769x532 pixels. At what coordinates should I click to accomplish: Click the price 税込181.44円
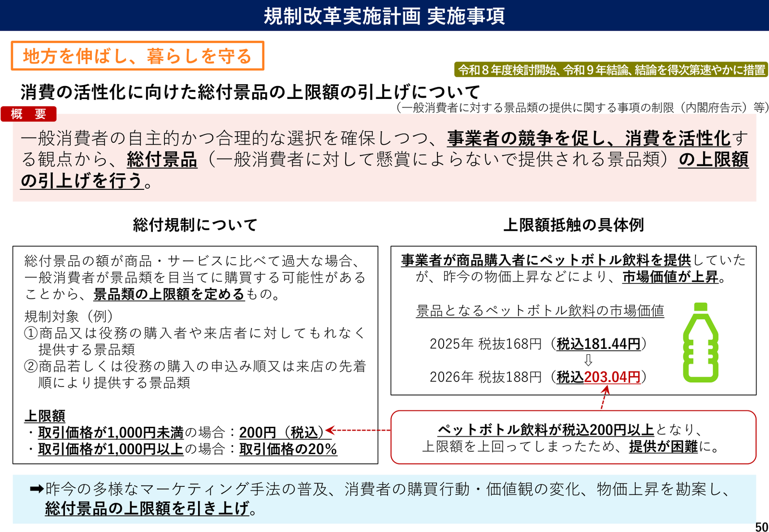click(599, 344)
